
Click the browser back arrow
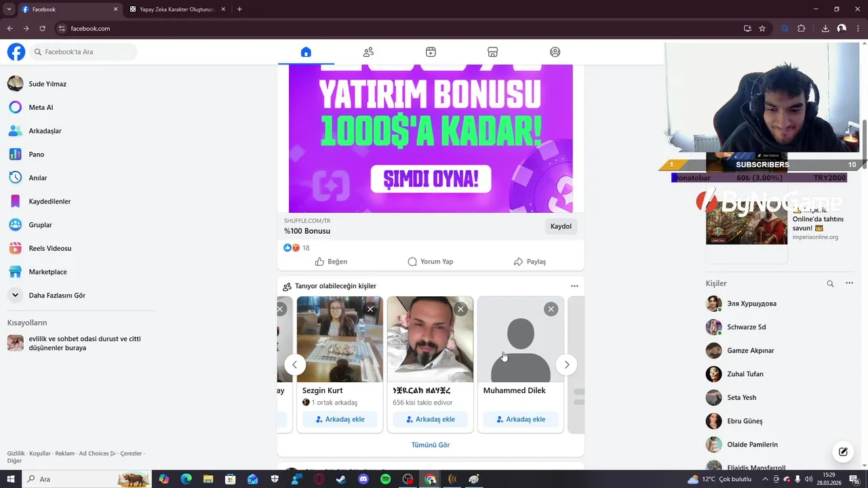coord(9,28)
